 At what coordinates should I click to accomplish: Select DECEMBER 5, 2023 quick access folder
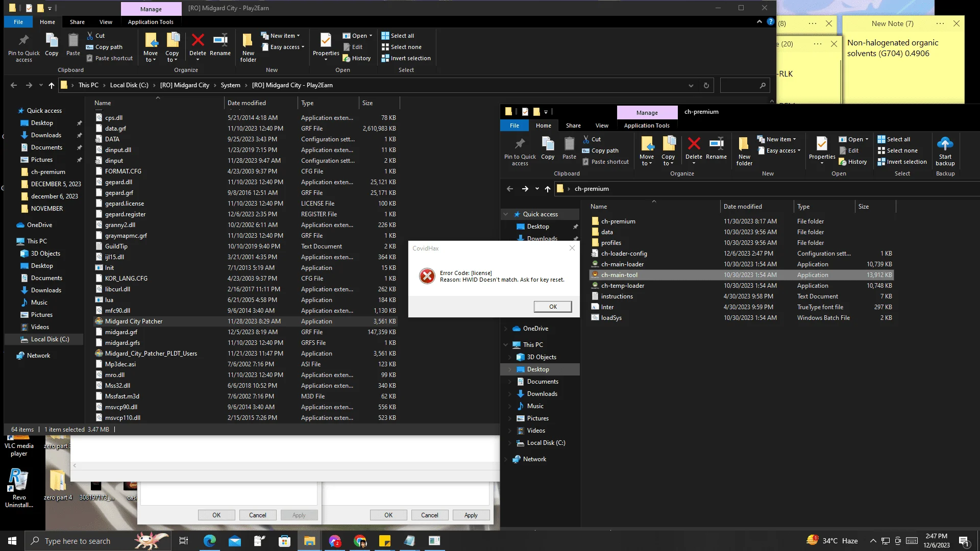pyautogui.click(x=56, y=184)
